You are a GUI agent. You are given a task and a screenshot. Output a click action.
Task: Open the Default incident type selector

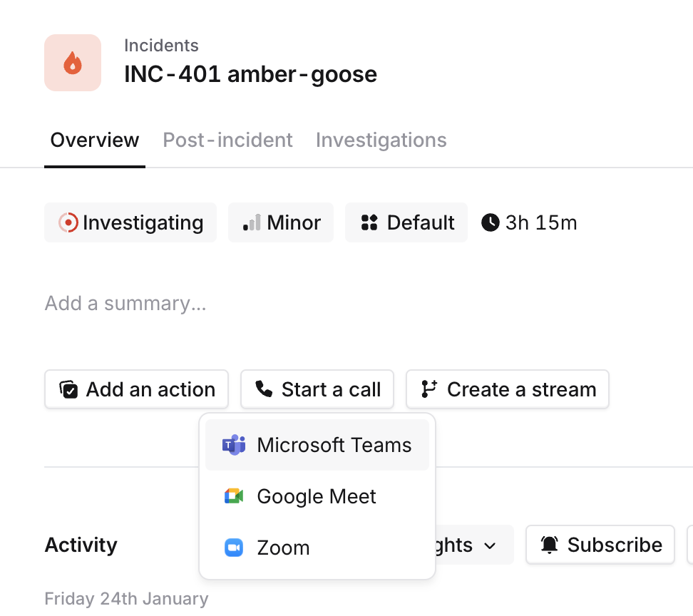[406, 222]
